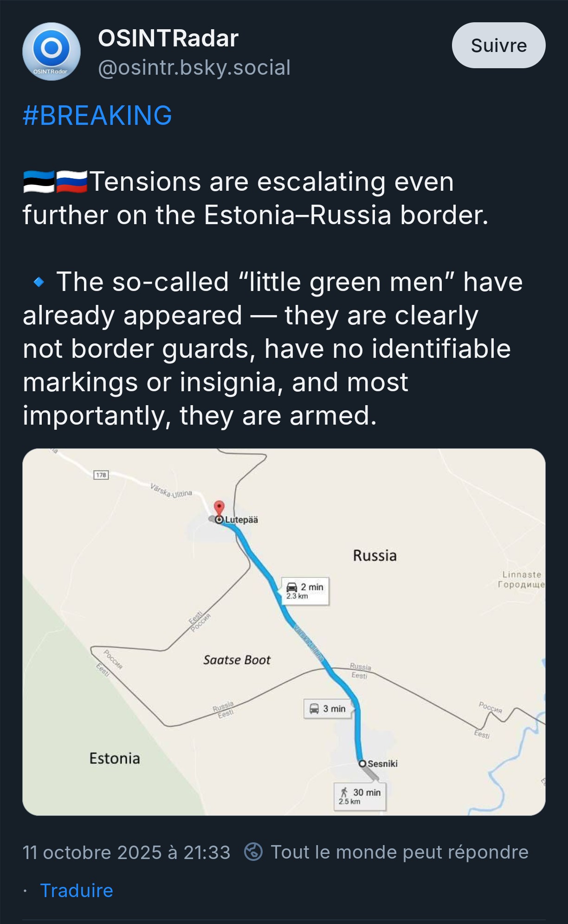Click the Suivre follow button

coord(498,45)
